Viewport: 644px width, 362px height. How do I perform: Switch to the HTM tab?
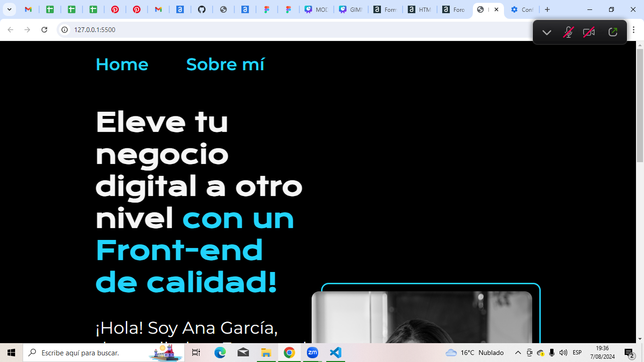(x=420, y=9)
